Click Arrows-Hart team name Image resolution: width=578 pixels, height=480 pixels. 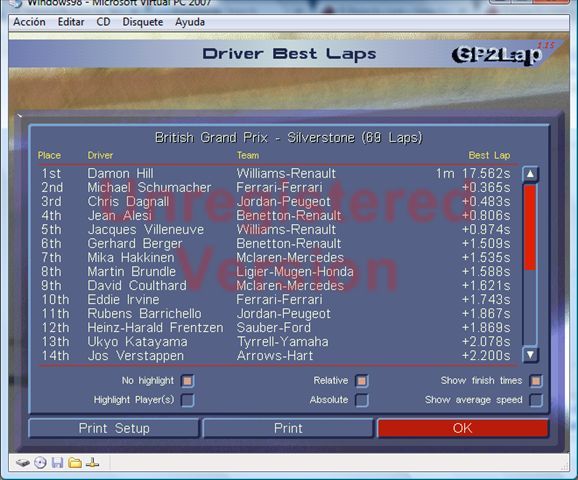(275, 356)
